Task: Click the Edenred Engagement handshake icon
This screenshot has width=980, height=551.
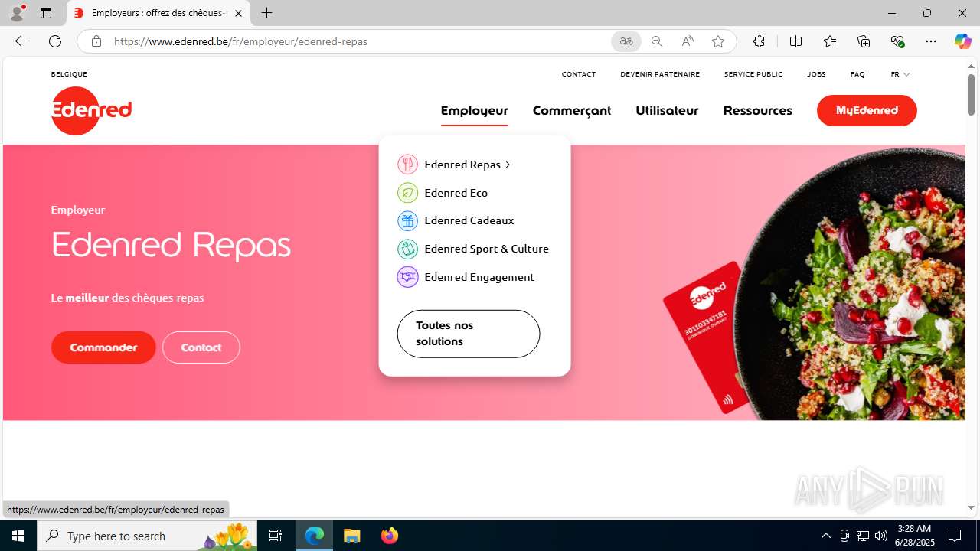Action: click(407, 277)
